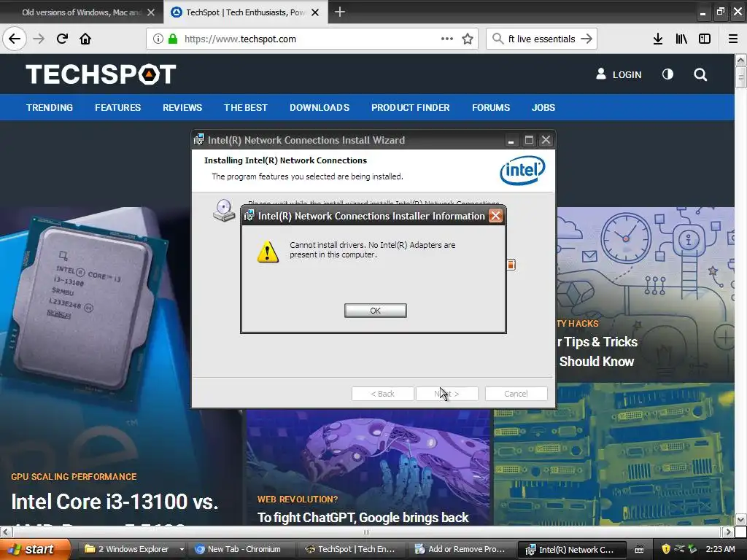Click the TechSpot logo
The height and width of the screenshot is (560, 747).
point(101,74)
